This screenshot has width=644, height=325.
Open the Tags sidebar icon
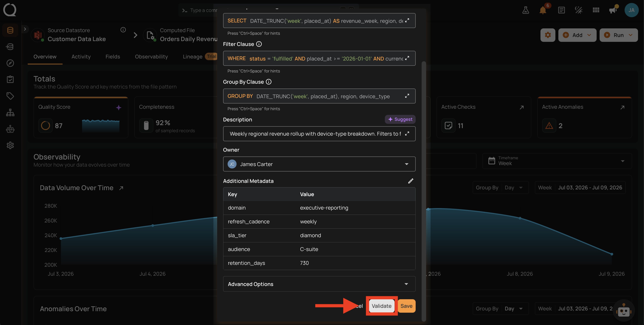point(10,96)
